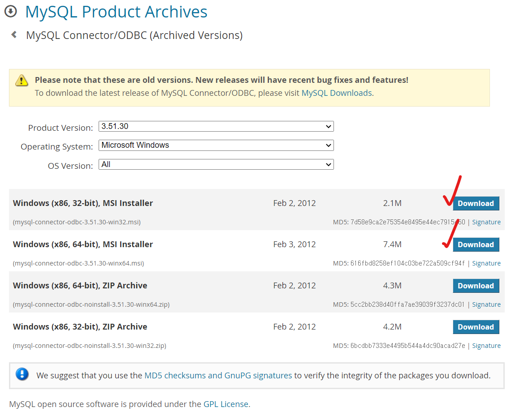Click bold old versions warning text
511x420 pixels.
point(221,80)
